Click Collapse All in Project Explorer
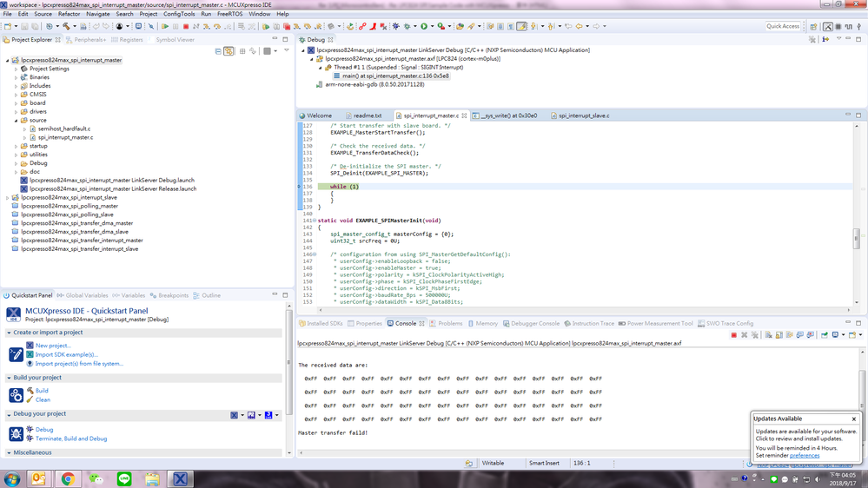The width and height of the screenshot is (868, 488). (x=218, y=51)
